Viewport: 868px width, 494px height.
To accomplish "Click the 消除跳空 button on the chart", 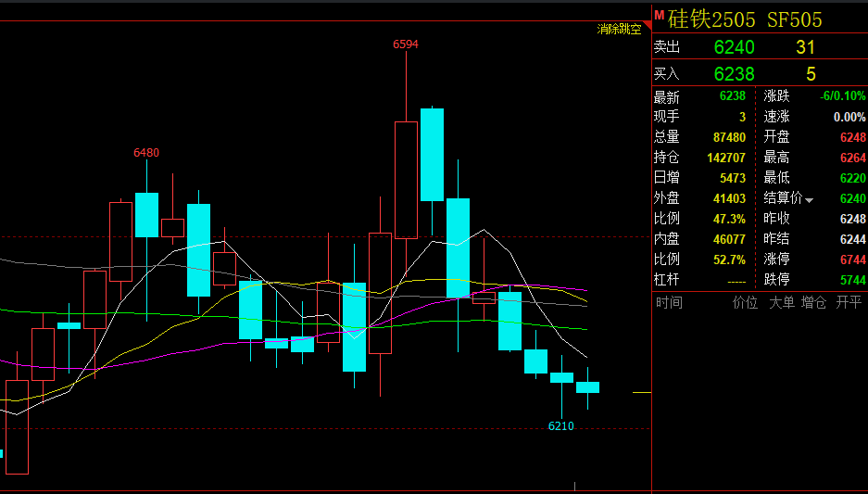I will coord(619,30).
